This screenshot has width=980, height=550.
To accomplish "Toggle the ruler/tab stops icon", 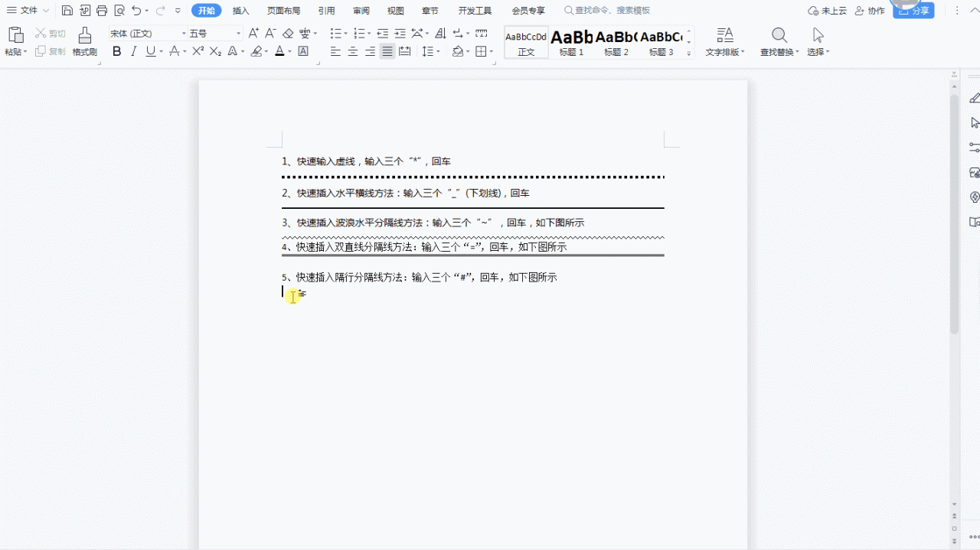I will [x=482, y=33].
